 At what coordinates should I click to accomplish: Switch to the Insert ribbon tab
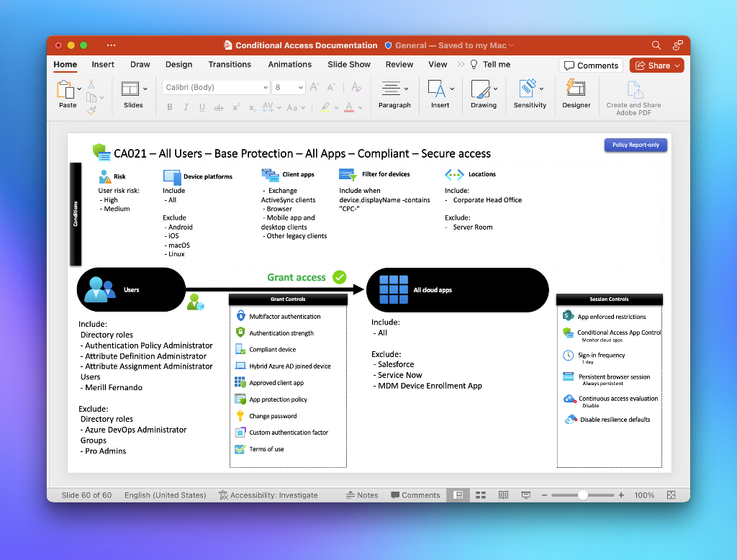point(103,64)
